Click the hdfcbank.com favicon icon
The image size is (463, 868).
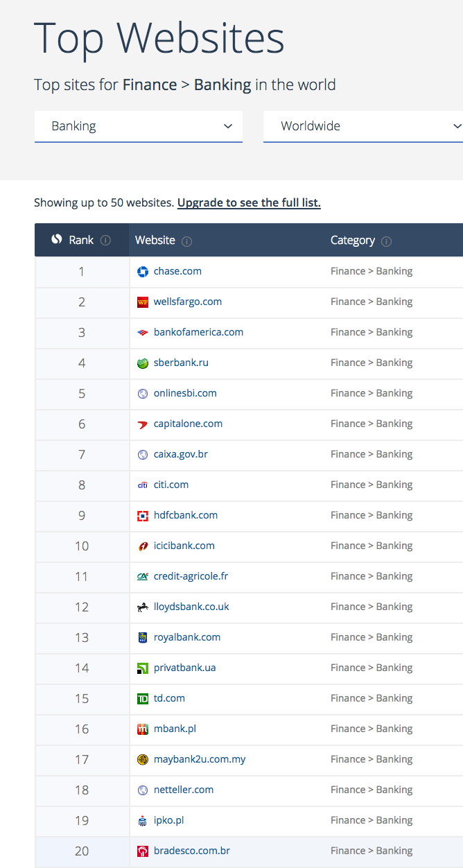(x=143, y=516)
